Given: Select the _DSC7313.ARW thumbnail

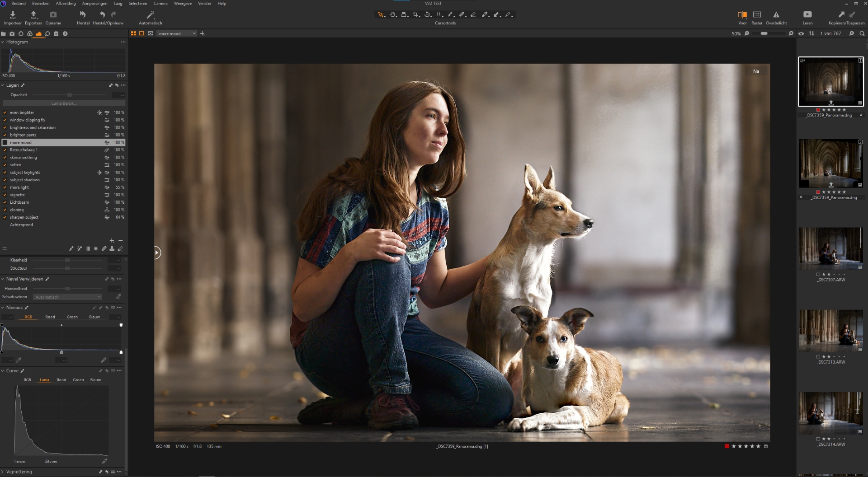Looking at the screenshot, I should coord(830,331).
